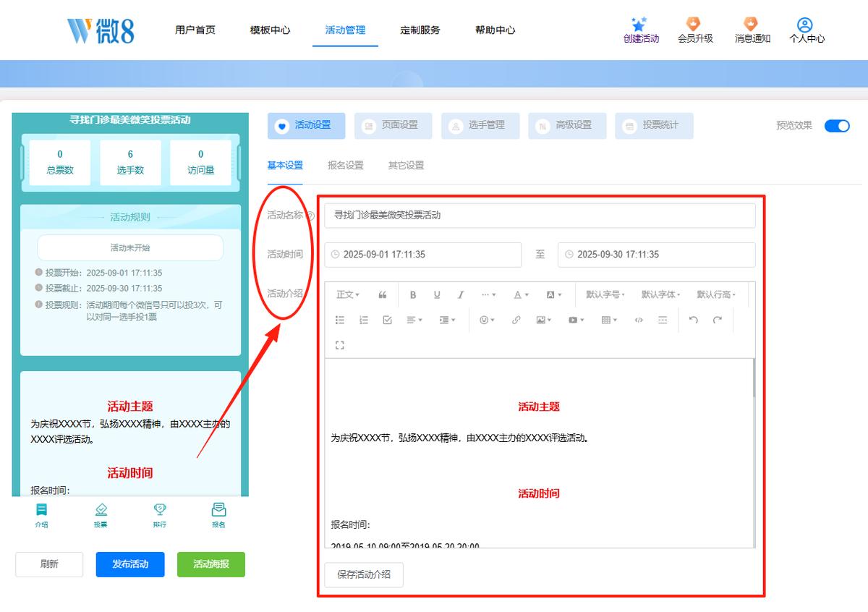Undo the last edit

(x=694, y=320)
